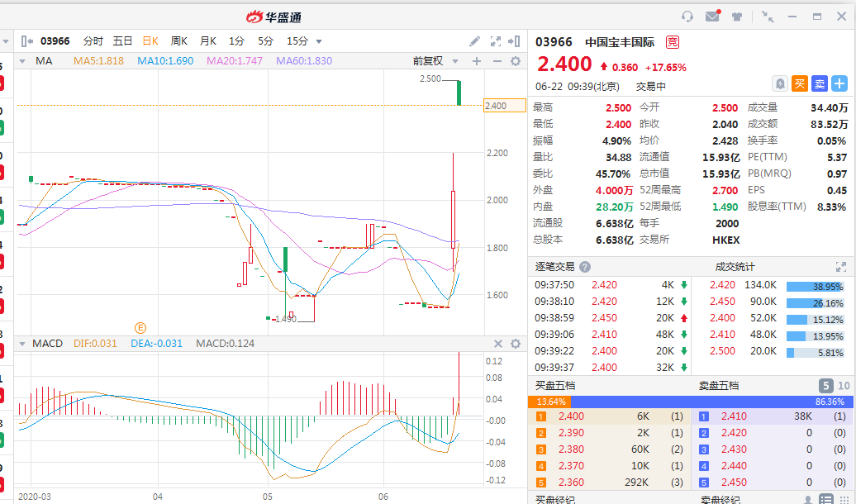Select the chart drawing pencil tool

(475, 40)
